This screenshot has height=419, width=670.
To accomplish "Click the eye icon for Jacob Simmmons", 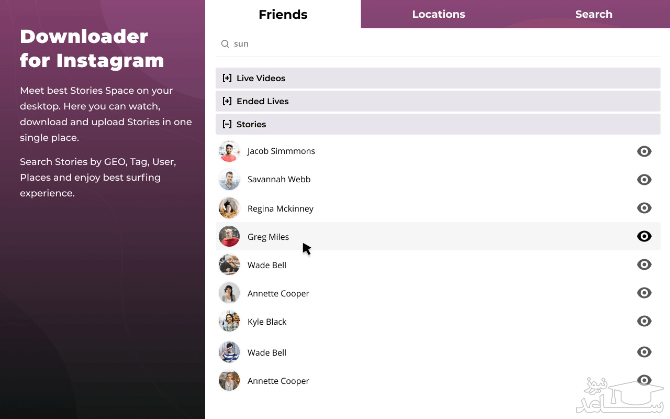I will pyautogui.click(x=644, y=151).
